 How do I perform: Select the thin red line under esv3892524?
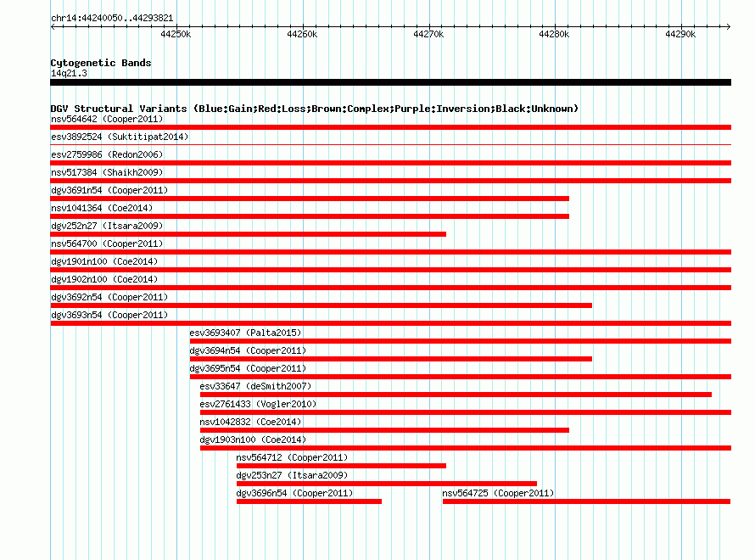(x=390, y=144)
